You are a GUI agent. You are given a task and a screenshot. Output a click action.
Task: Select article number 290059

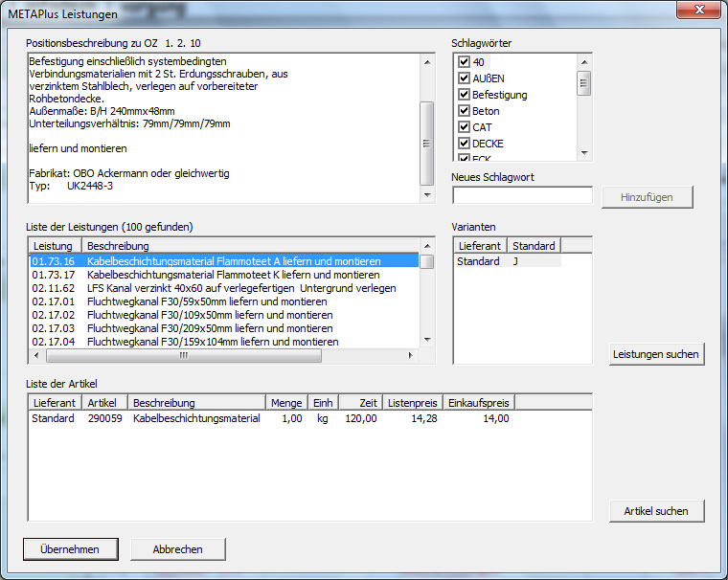click(x=105, y=418)
